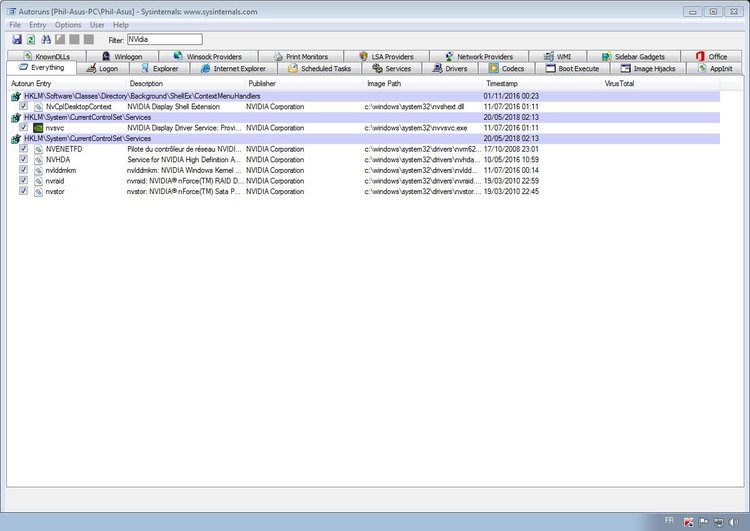Open Action Center flag tray icon

click(703, 522)
